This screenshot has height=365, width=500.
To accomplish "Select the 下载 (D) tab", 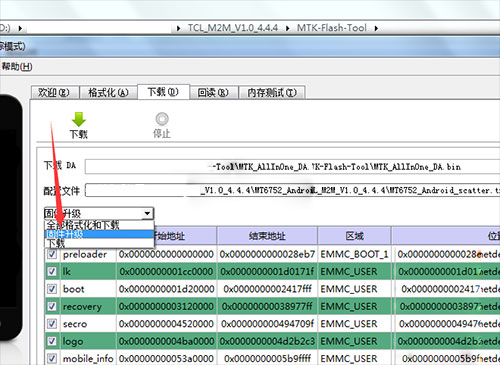I will point(163,92).
